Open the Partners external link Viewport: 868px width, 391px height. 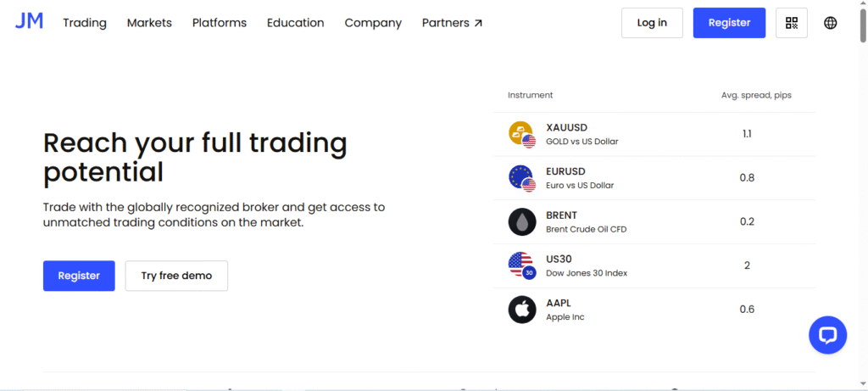coord(453,23)
